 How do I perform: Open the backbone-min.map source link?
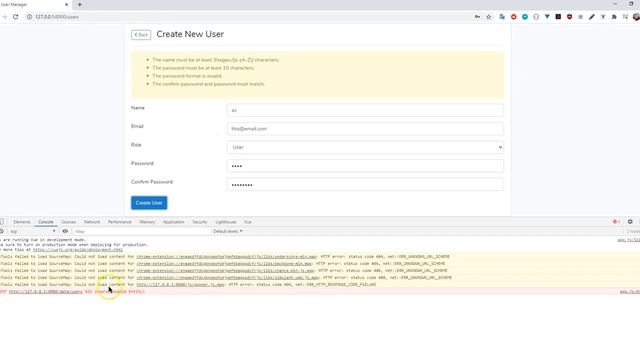pyautogui.click(x=224, y=263)
